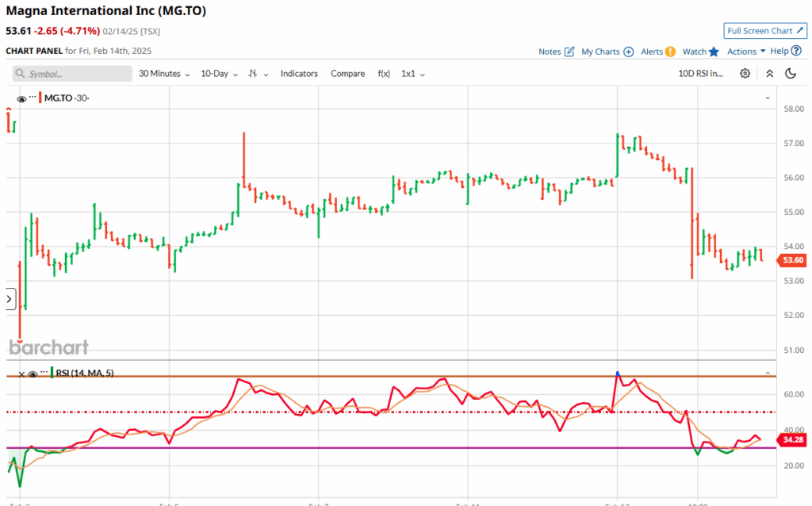The width and height of the screenshot is (812, 506).
Task: Open the Indicators menu
Action: click(x=299, y=74)
